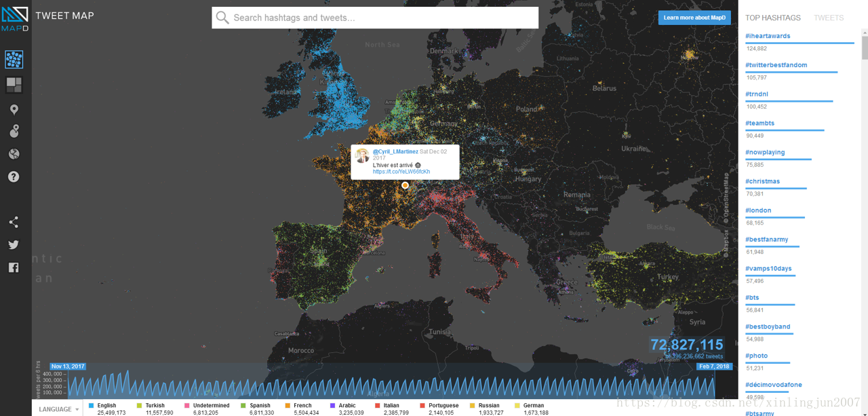
Task: Switch to the TWEETS tab
Action: point(829,18)
